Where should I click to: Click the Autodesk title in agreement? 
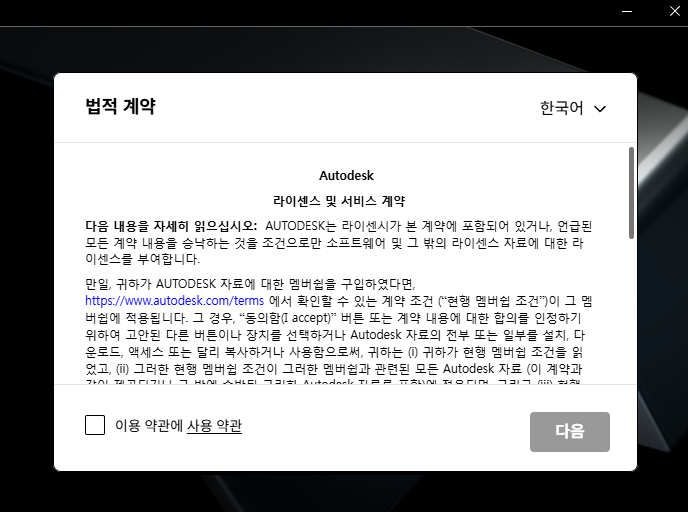point(346,175)
